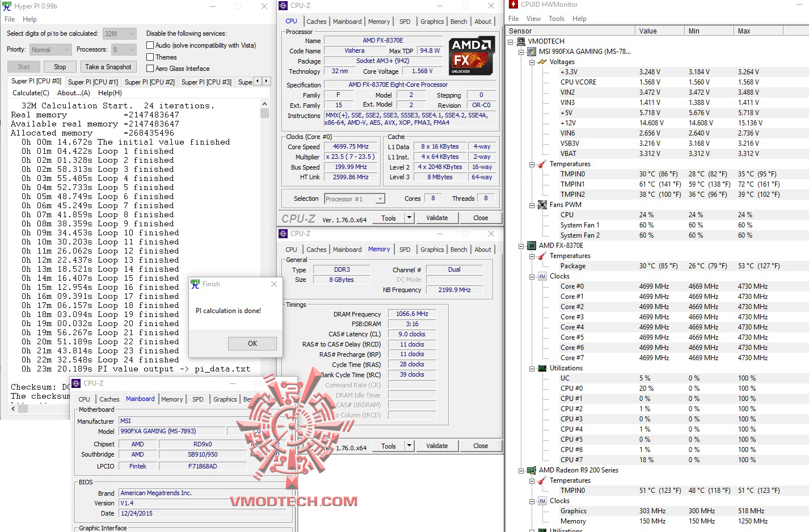Click the Super PI log horizontal scrollbar left arrow
Image resolution: width=809 pixels, height=532 pixels.
tap(14, 408)
